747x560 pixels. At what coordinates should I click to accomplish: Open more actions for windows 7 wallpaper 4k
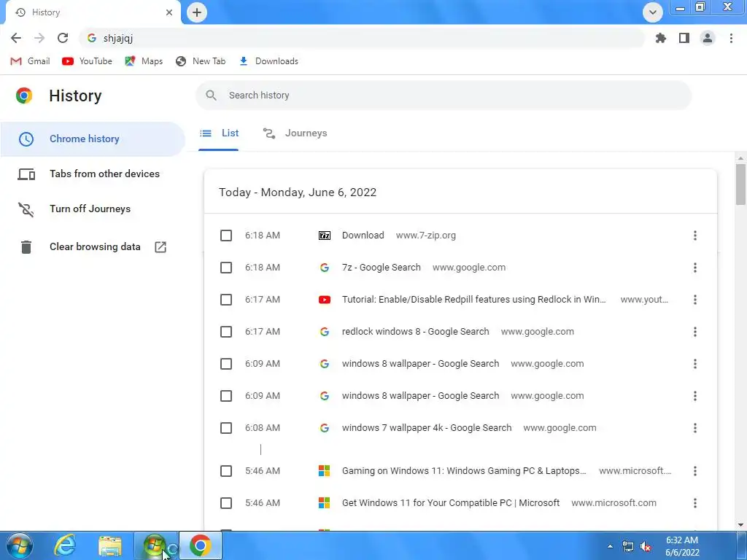(695, 428)
